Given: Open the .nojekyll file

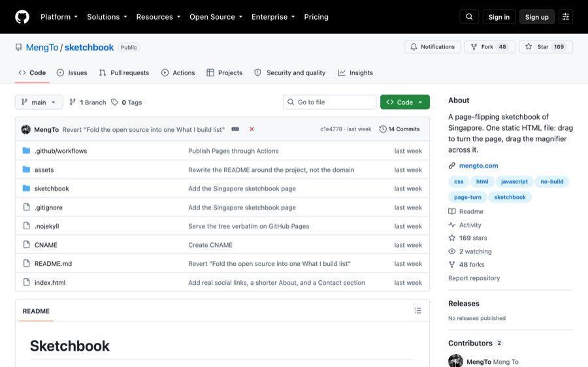Looking at the screenshot, I should (46, 226).
